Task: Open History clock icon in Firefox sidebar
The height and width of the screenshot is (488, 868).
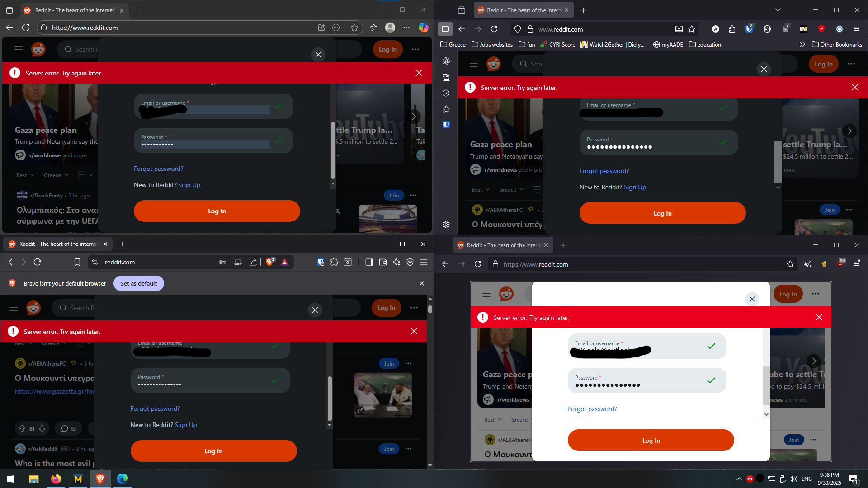Action: click(x=446, y=93)
